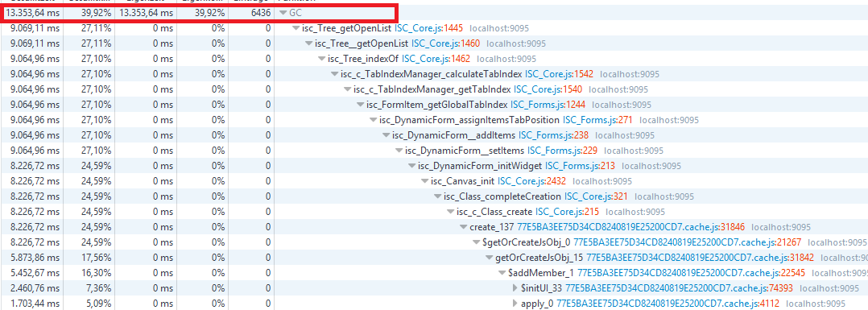Open ISC_Core.js:321 source link
The image size is (868, 310).
point(597,196)
